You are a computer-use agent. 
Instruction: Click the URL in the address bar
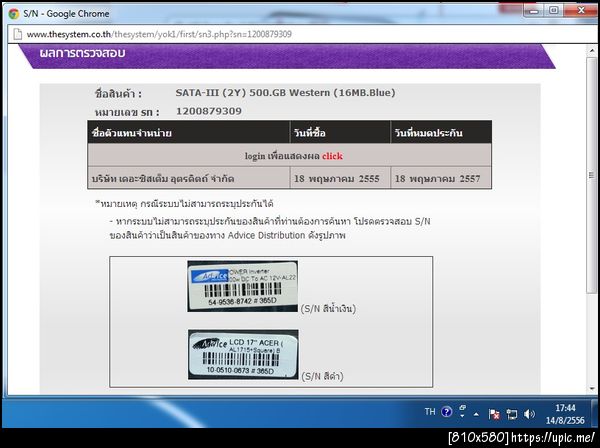159,34
